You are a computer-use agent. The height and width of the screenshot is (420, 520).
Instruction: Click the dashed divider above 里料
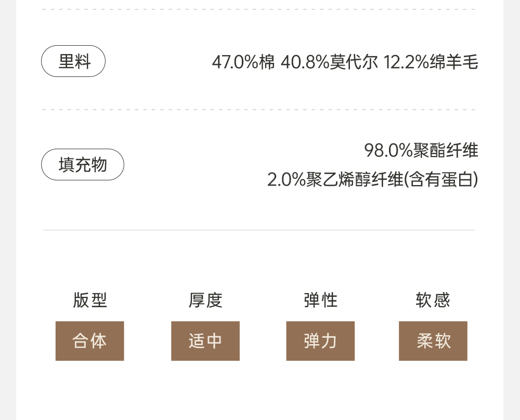259,9
